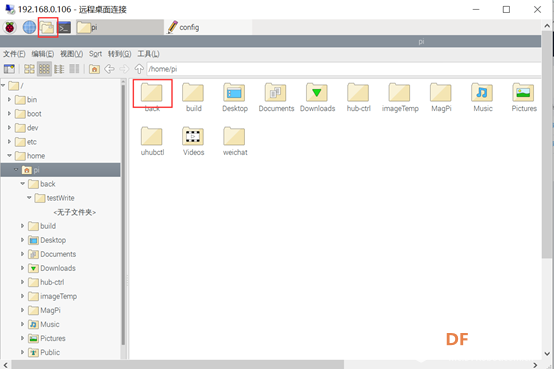Image resolution: width=554 pixels, height=369 pixels.
Task: Click the remote desktop horizontal scrollbar
Action: coord(178,365)
